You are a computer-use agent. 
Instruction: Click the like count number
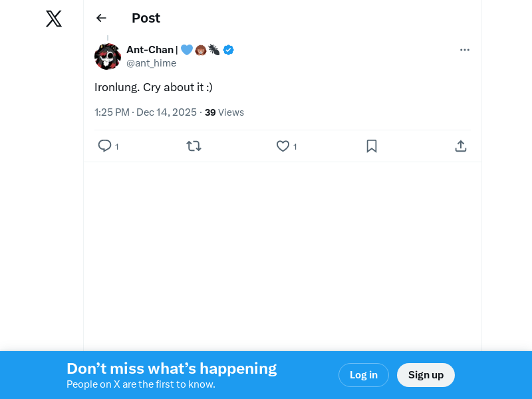[x=295, y=146]
